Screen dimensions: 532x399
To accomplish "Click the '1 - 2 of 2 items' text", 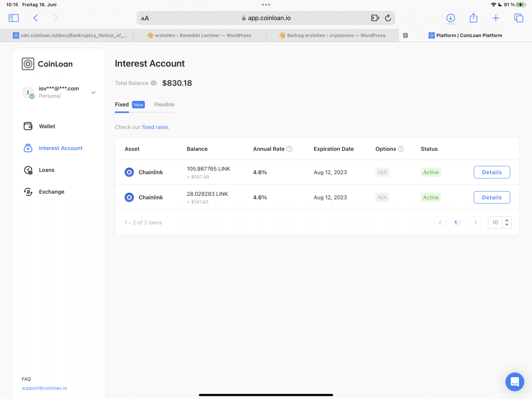I will (x=143, y=222).
